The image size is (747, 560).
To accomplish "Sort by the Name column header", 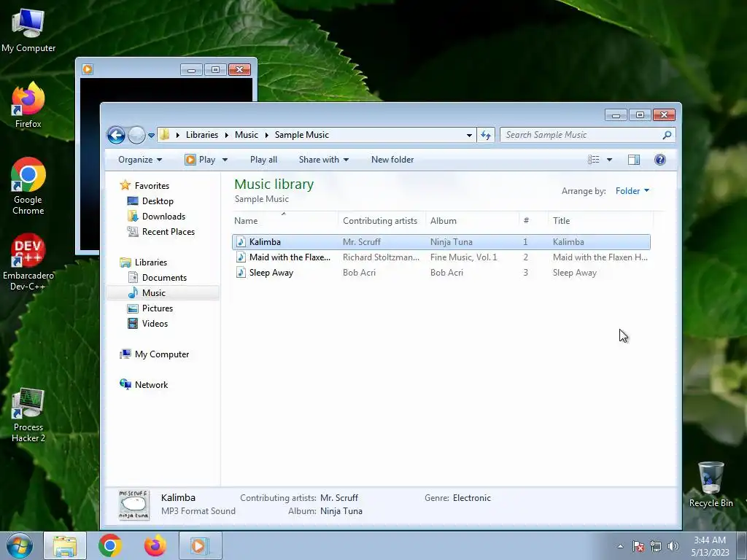I will click(x=285, y=220).
